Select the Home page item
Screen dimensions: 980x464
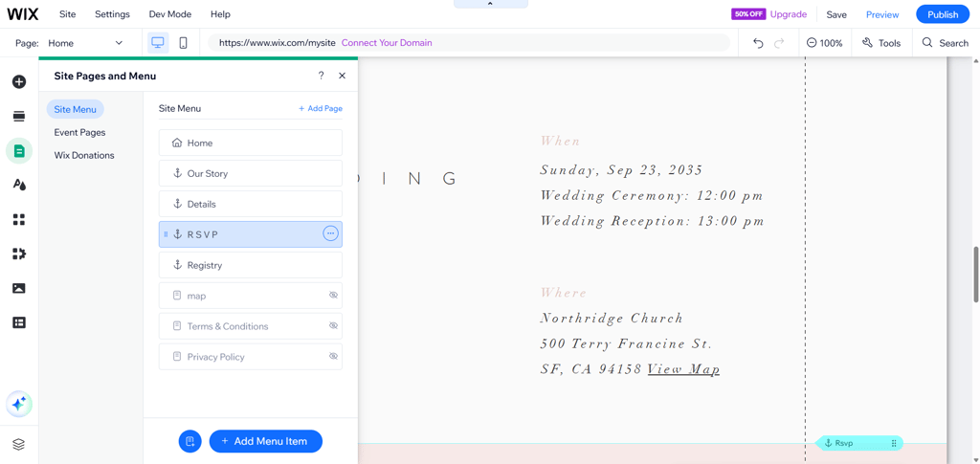(250, 143)
